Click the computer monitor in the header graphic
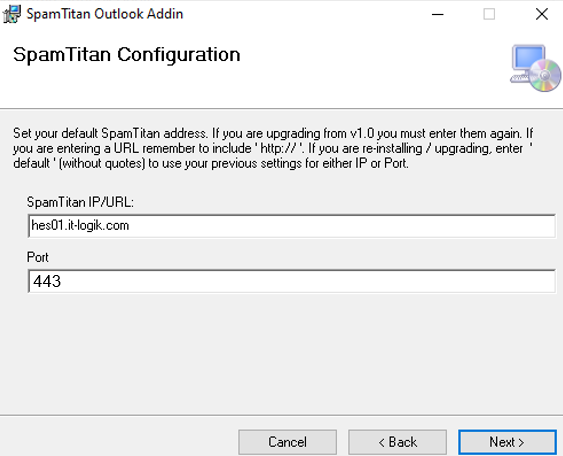 (x=529, y=59)
